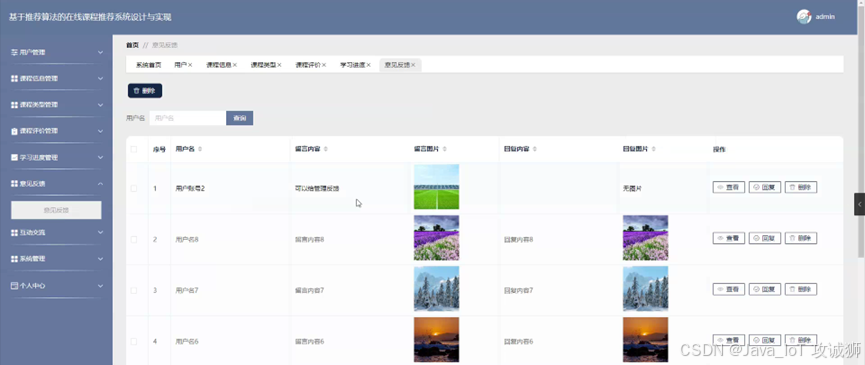The height and width of the screenshot is (365, 865).
Task: Switch to the 课程类型 tab
Action: (263, 65)
